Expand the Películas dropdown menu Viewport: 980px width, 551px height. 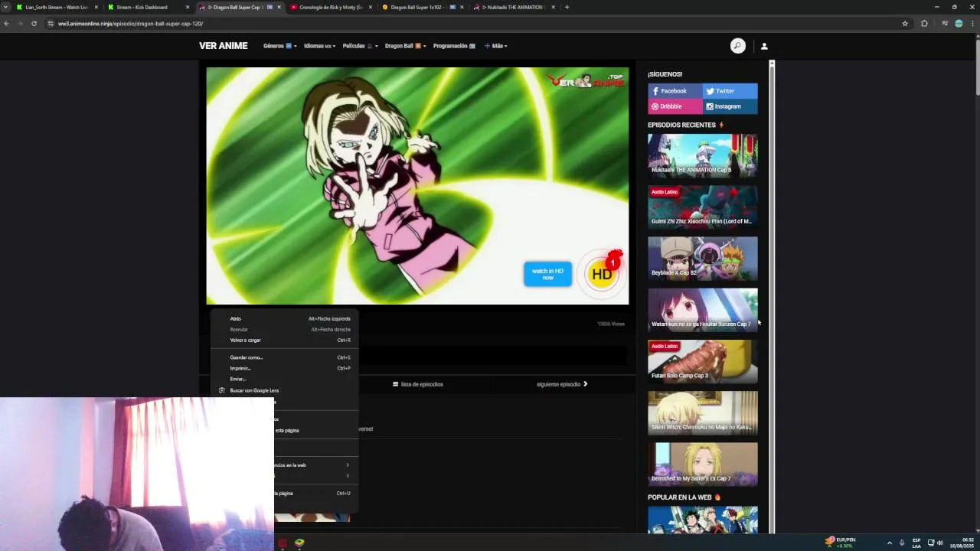(x=360, y=46)
